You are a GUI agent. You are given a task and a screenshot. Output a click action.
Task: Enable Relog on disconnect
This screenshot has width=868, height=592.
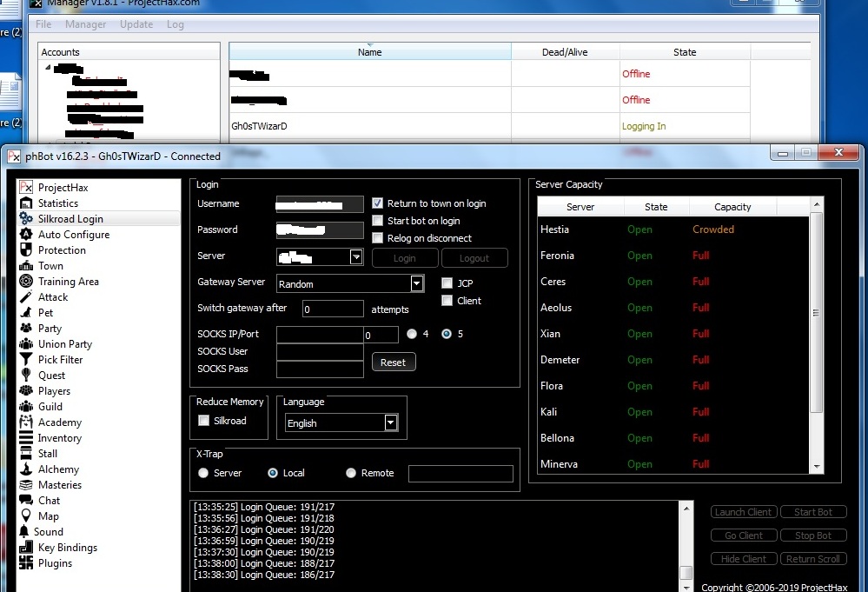tap(377, 237)
